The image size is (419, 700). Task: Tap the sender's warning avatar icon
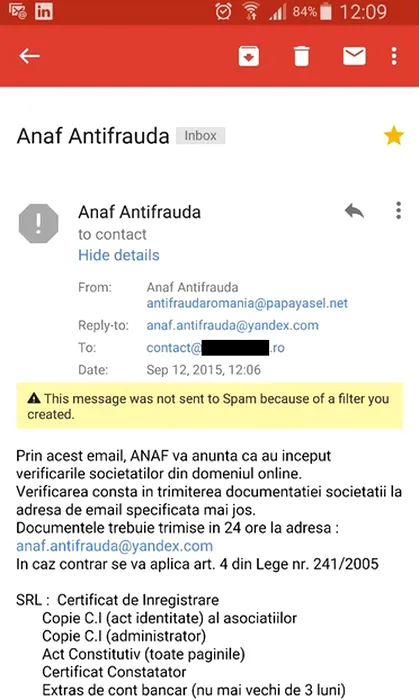click(38, 223)
